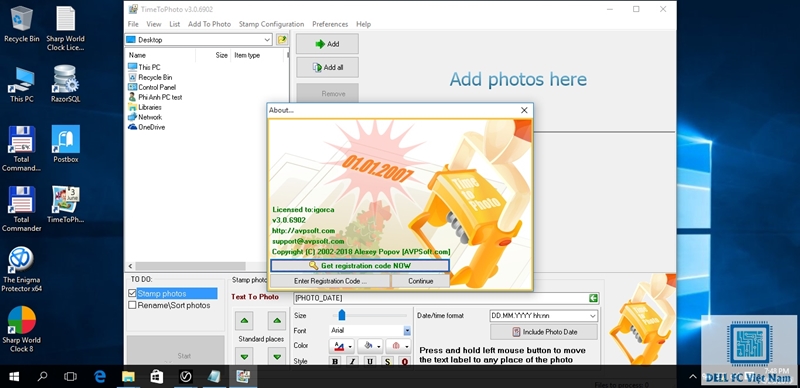Open the View menu
Image resolution: width=800 pixels, height=388 pixels.
pyautogui.click(x=154, y=24)
